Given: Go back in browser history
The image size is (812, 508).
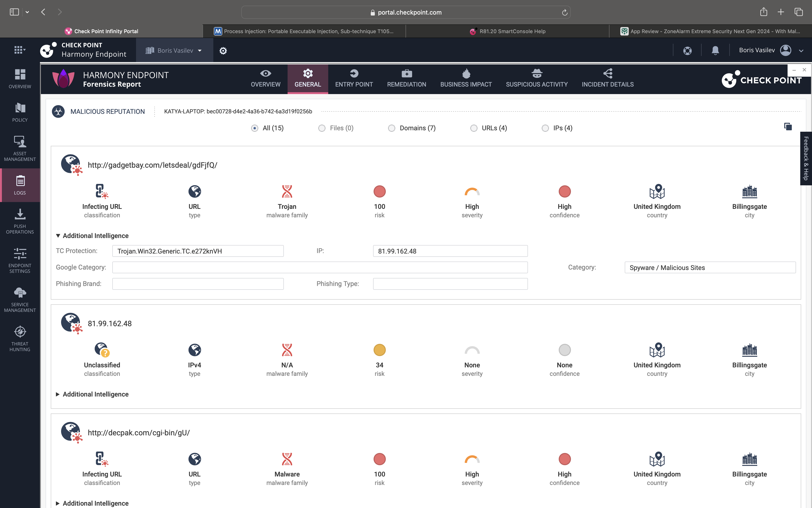Looking at the screenshot, I should tap(43, 12).
